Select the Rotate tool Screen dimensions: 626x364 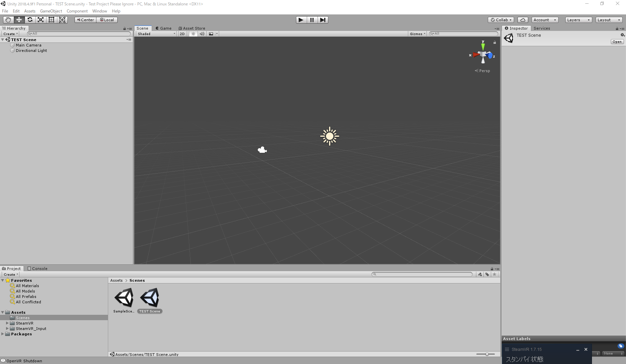pos(30,20)
